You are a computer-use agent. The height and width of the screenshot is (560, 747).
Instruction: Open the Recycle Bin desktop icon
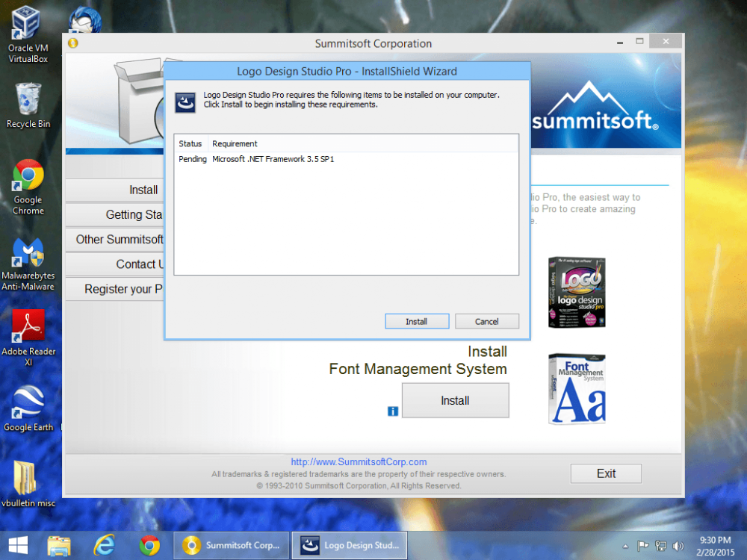coord(28,105)
